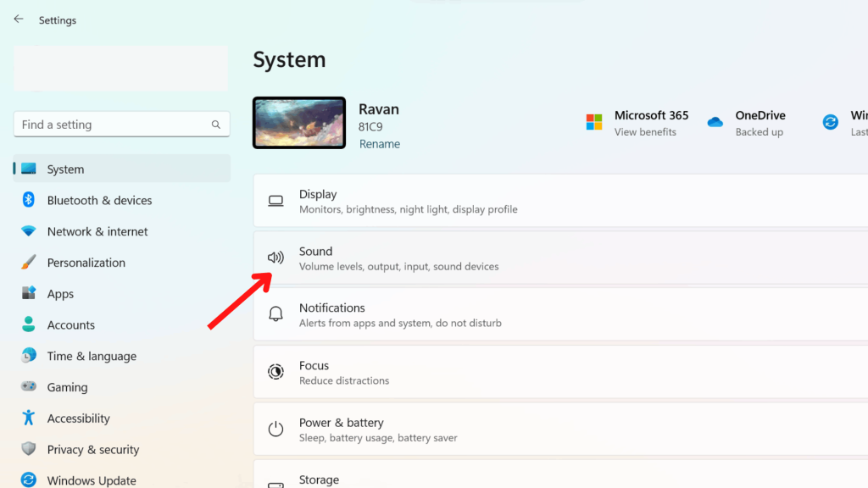Viewport: 868px width, 488px height.
Task: Rename the PC via Rename link
Action: tap(379, 144)
